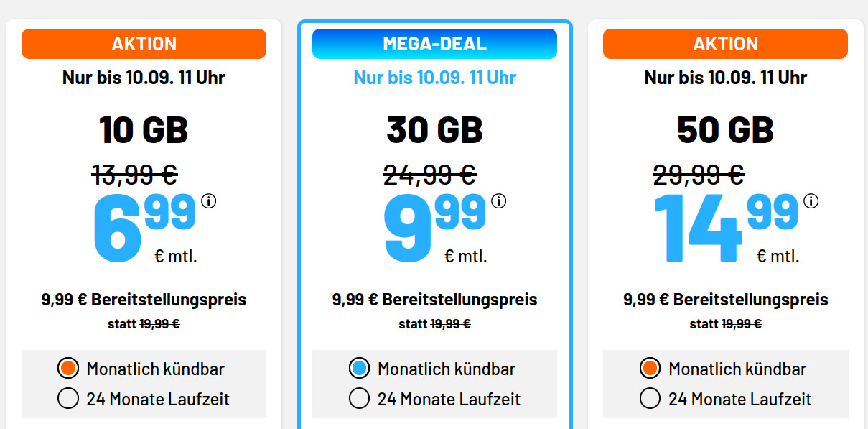Select 24 Monate Laufzeit on the 50 GB plan
The height and width of the screenshot is (429, 868).
coord(650,397)
